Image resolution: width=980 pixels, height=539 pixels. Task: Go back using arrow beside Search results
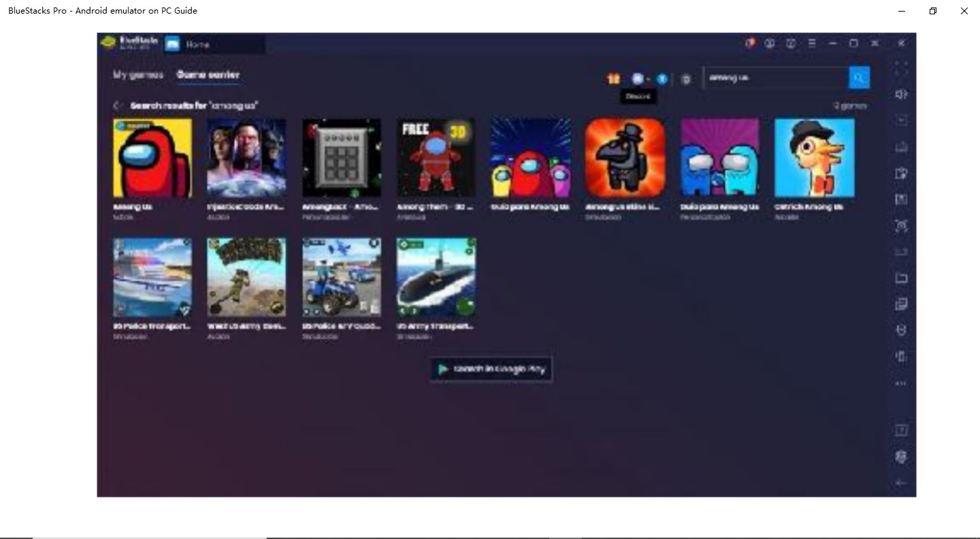click(118, 105)
